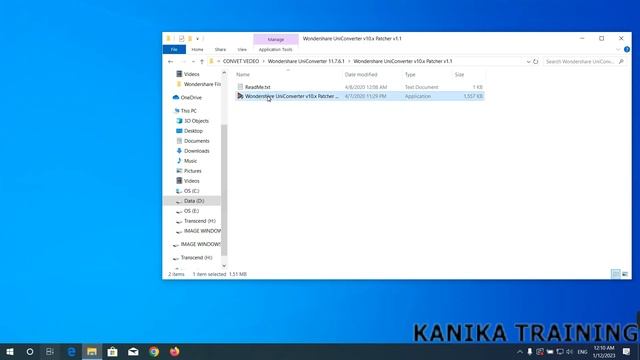
Task: Expand the ribbon with the chevron
Action: [x=618, y=49]
